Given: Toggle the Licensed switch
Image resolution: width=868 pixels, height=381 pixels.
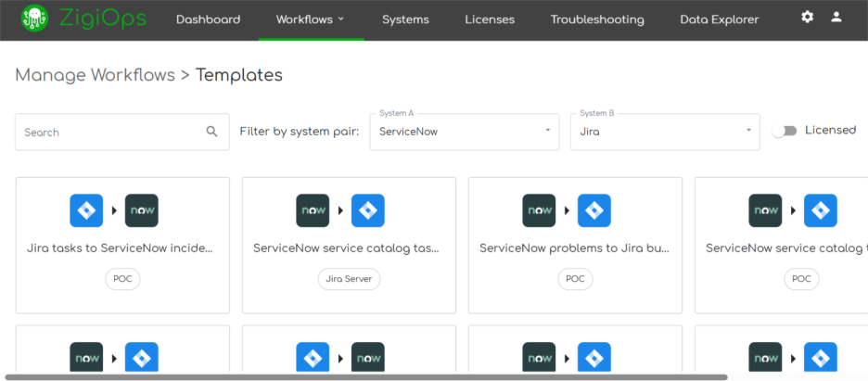Looking at the screenshot, I should tap(785, 131).
